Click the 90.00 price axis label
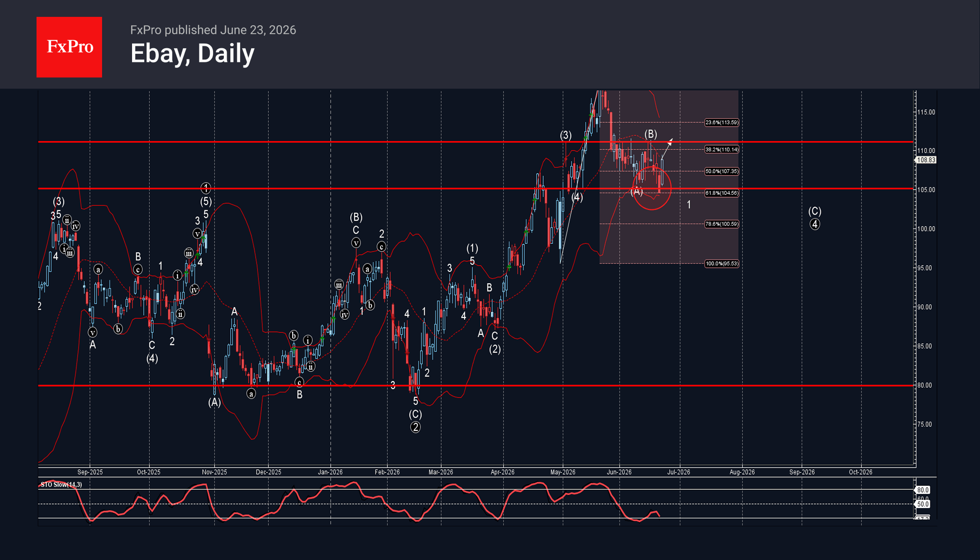980x560 pixels. click(x=925, y=307)
